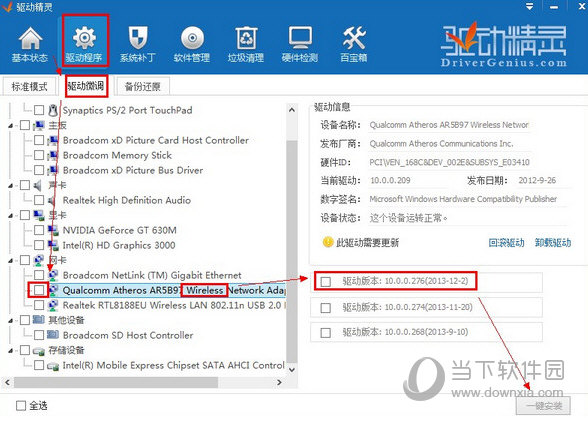Click the 一键安装 button
This screenshot has height=422, width=588.
(543, 405)
